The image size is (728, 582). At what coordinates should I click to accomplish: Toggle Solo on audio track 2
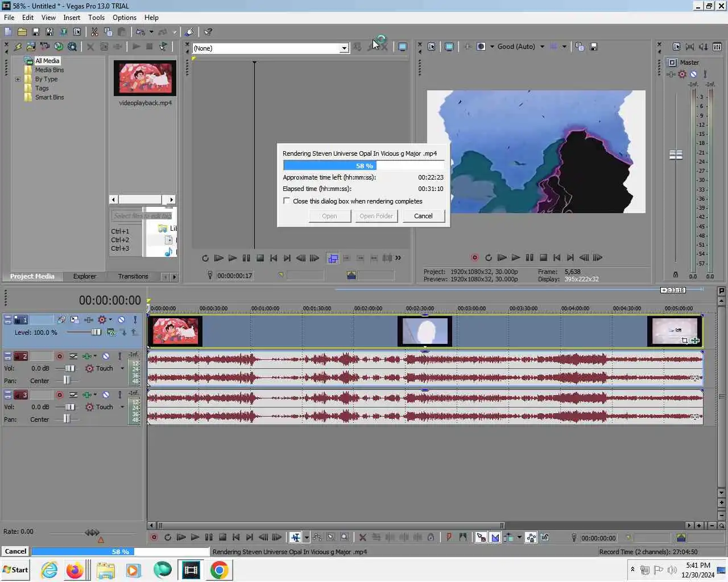[x=119, y=356]
